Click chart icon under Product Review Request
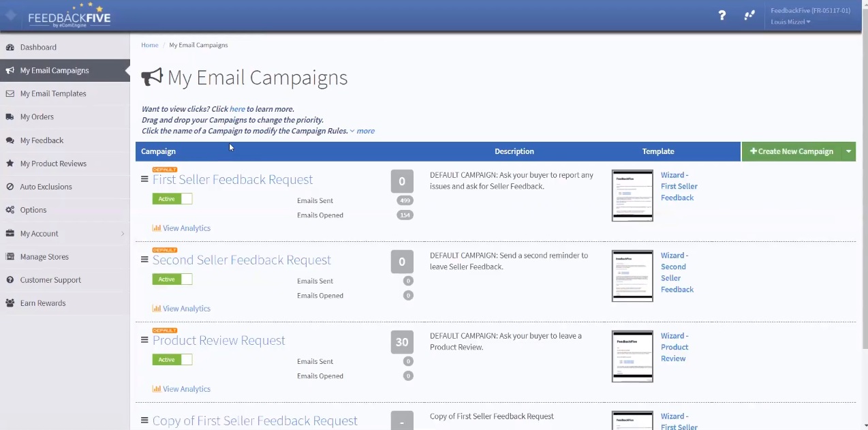 157,389
